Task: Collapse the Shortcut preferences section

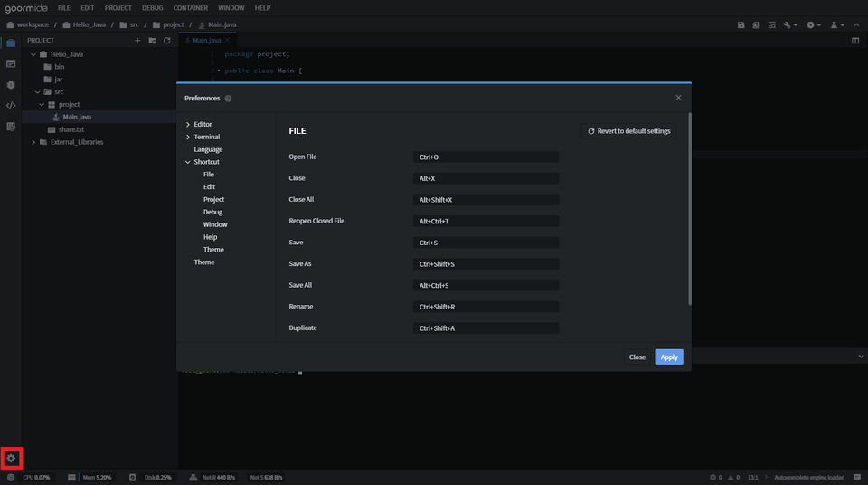Action: (x=188, y=162)
